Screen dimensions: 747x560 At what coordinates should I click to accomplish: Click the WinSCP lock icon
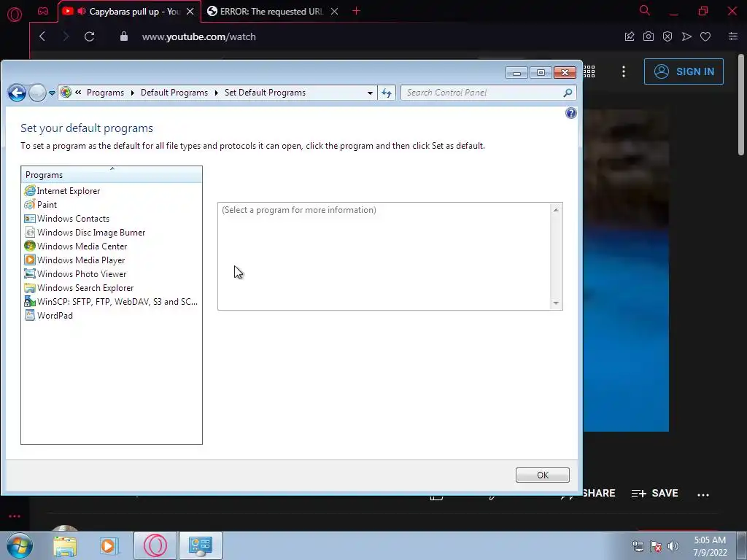(x=29, y=301)
